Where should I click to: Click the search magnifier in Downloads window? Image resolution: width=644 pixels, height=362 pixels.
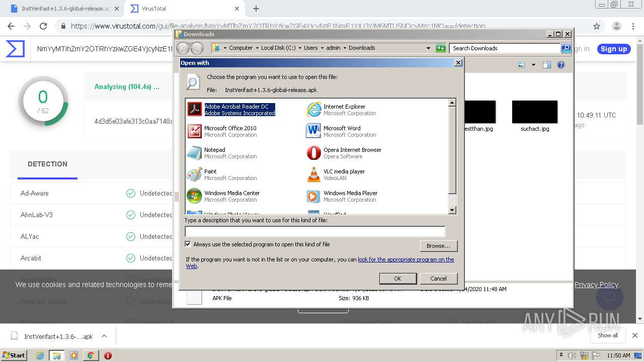coord(566,48)
